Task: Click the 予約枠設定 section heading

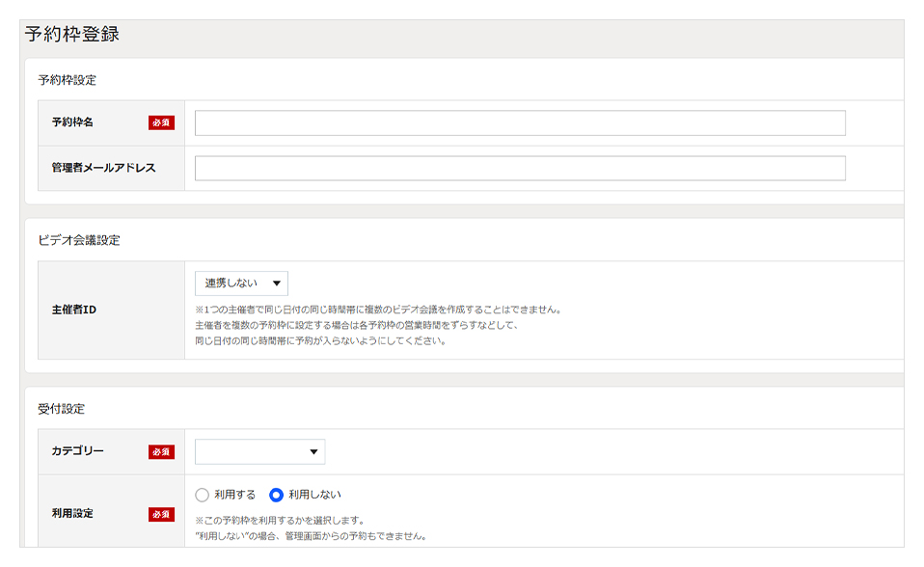Action: pyautogui.click(x=68, y=80)
